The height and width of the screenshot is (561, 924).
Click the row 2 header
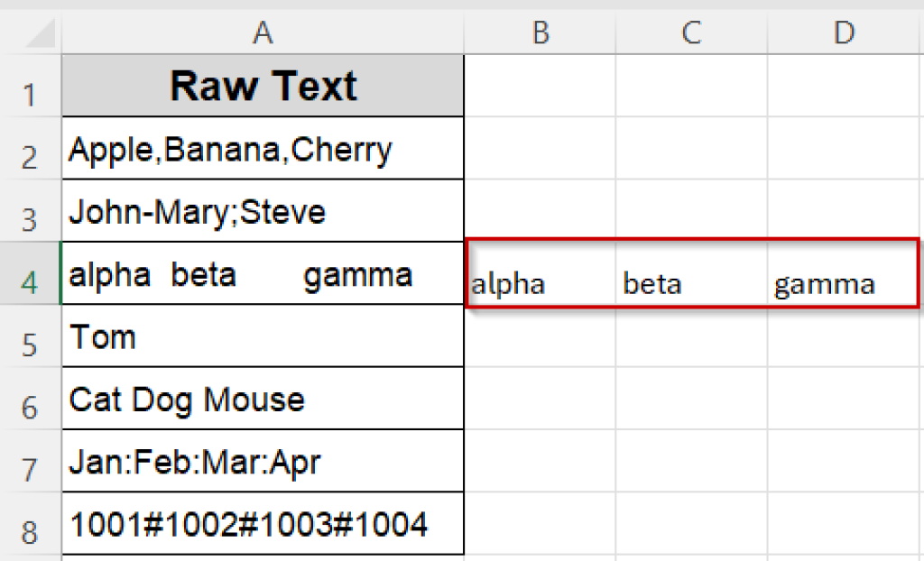point(31,149)
